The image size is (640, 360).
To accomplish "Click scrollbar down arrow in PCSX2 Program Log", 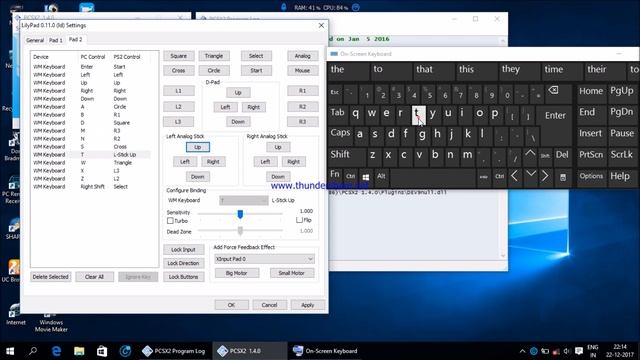I will point(503,256).
